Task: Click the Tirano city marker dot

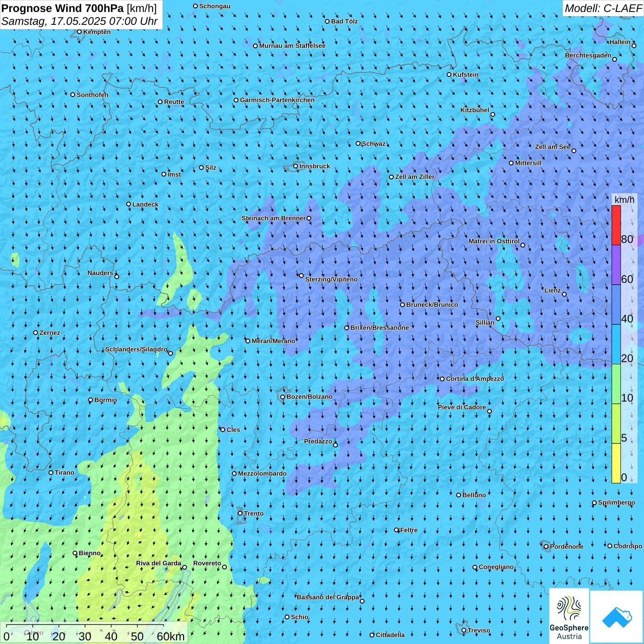Action: pyautogui.click(x=51, y=472)
